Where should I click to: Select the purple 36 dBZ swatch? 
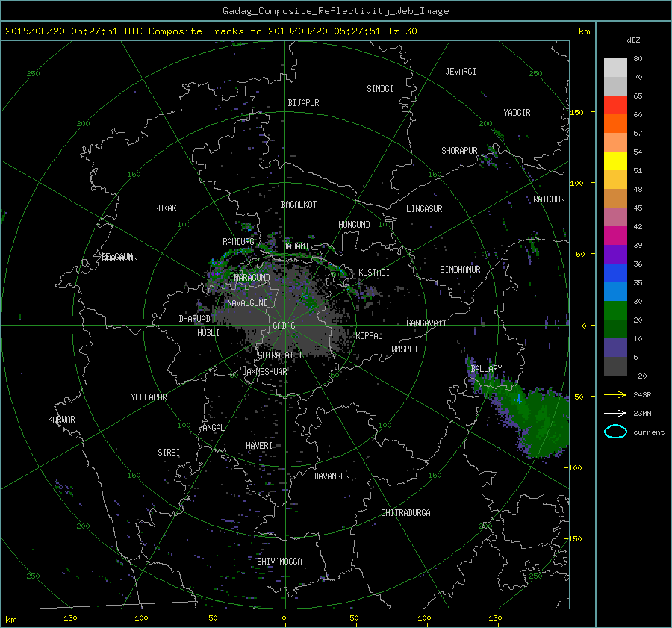pyautogui.click(x=615, y=255)
